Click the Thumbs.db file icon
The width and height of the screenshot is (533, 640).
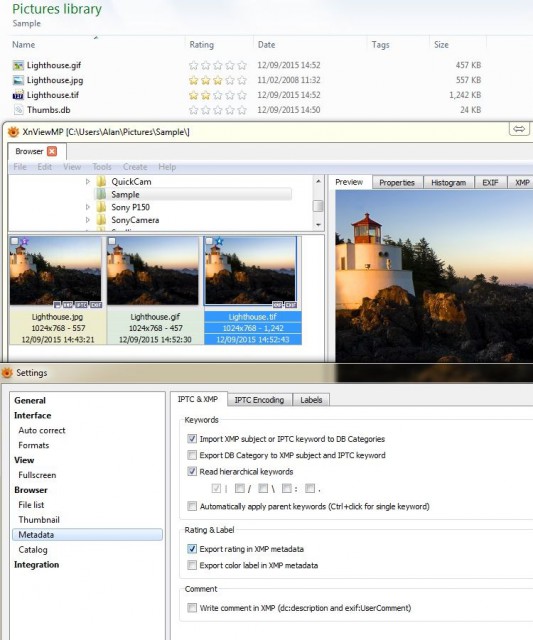click(x=18, y=110)
